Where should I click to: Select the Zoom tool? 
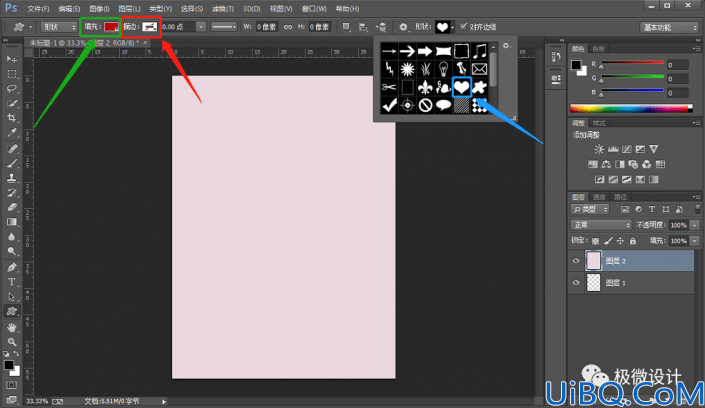point(12,342)
